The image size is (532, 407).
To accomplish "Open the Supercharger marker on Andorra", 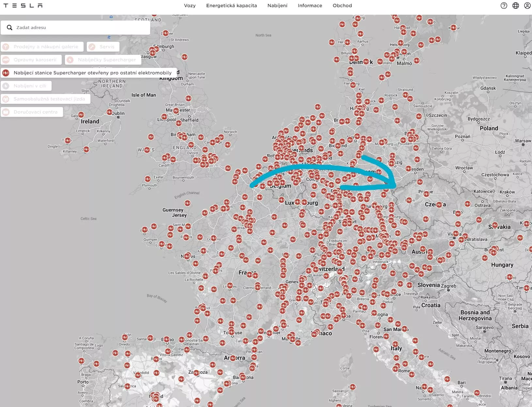I will tap(233, 358).
